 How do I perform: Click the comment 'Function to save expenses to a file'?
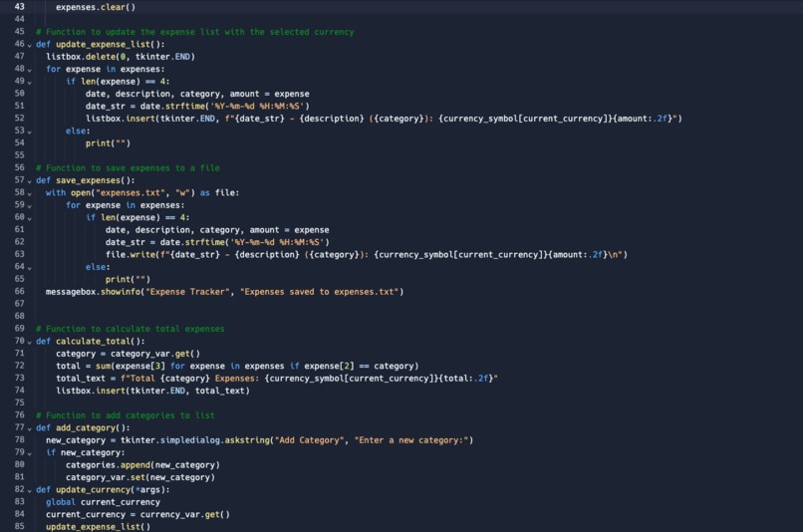click(x=129, y=168)
